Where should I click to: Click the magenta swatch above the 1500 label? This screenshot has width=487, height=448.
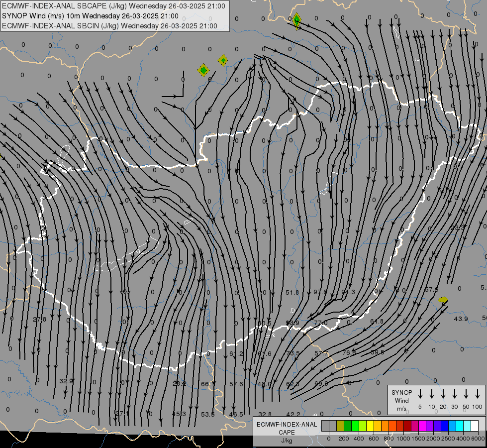pos(422,426)
